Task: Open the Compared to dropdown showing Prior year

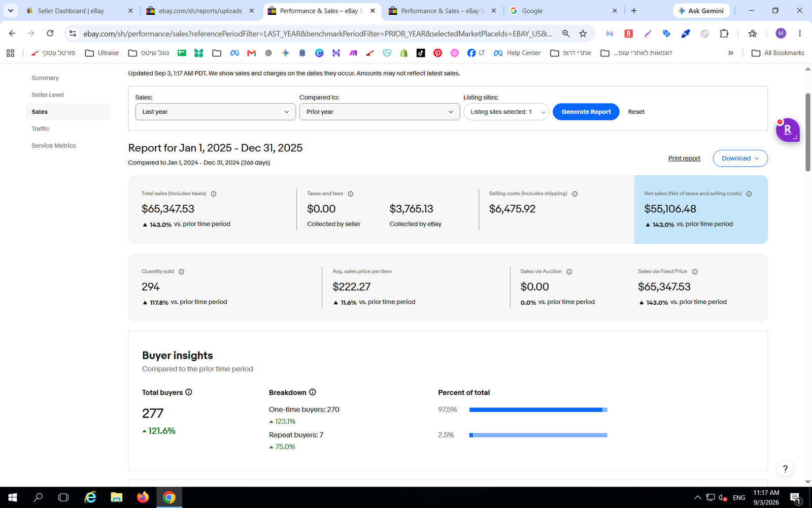Action: tap(380, 112)
